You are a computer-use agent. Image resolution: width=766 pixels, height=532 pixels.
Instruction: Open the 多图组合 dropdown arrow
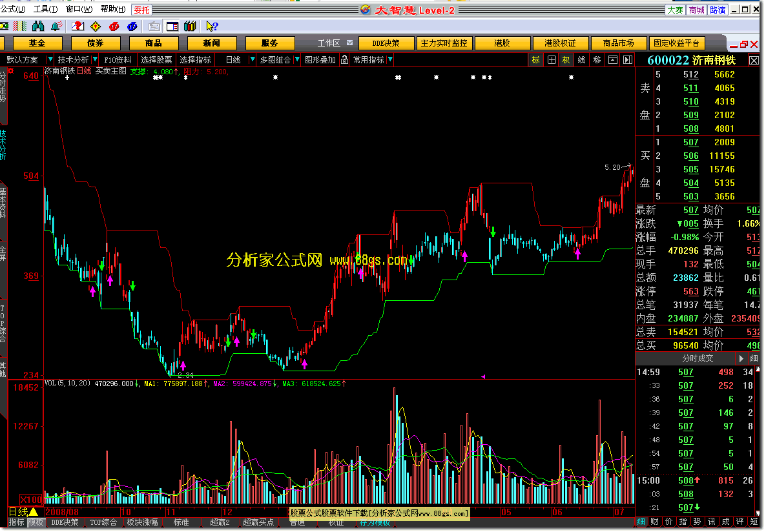[297, 59]
